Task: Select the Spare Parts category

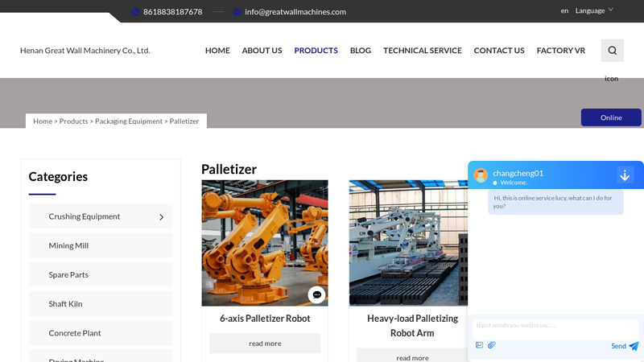Action: click(101, 274)
